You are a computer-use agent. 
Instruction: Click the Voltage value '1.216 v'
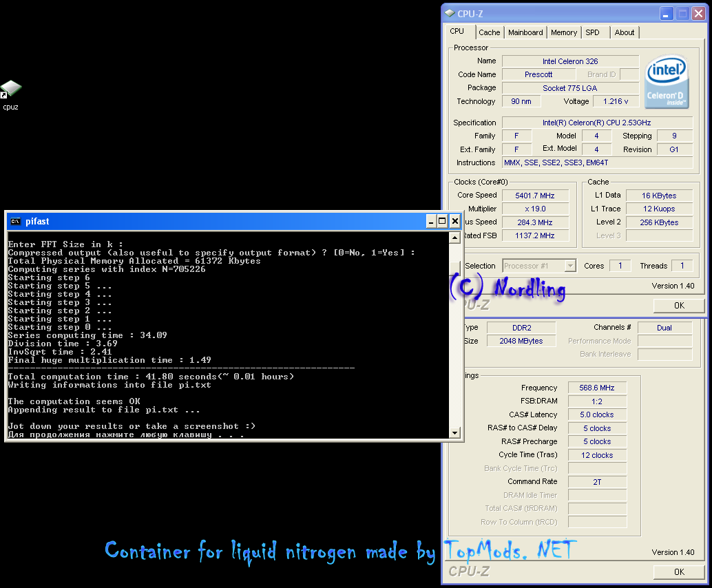click(x=616, y=101)
